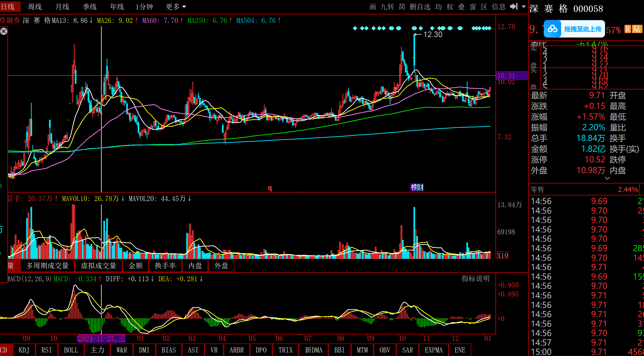Toggle 九转 indicator overlay
Viewport: 644px width, 356px height.
pos(387,7)
